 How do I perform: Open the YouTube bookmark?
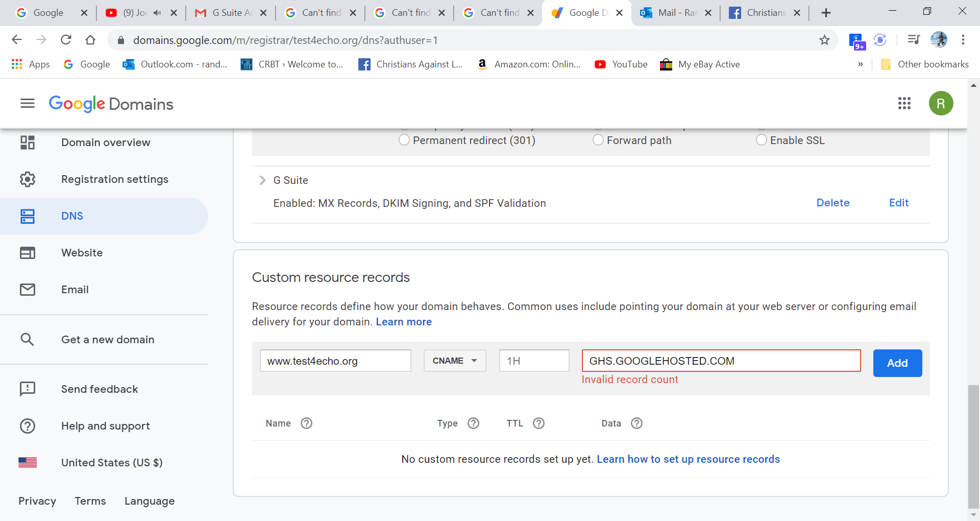(621, 64)
